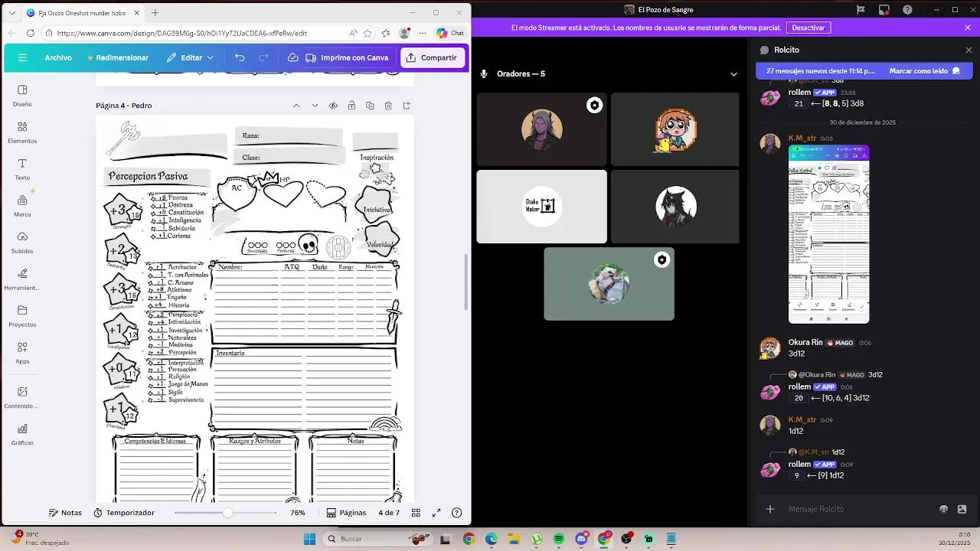The height and width of the screenshot is (551, 980).
Task: Open File Explorer from taskbar
Action: 514,539
